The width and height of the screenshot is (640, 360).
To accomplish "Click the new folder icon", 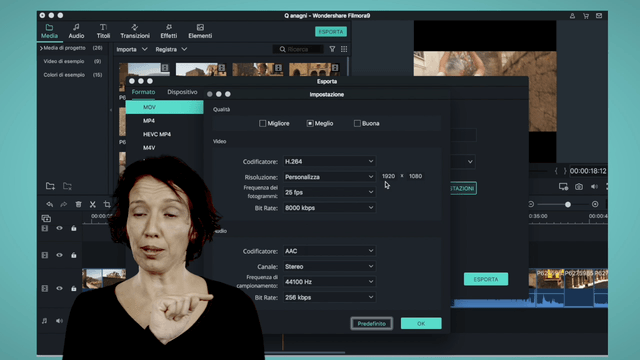I will [x=50, y=186].
